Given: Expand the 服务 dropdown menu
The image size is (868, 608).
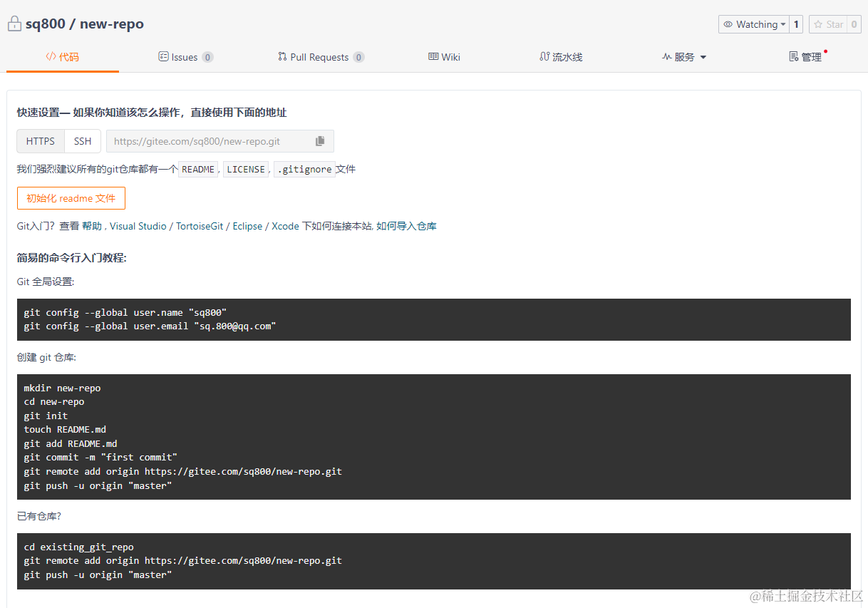Looking at the screenshot, I should tap(684, 57).
